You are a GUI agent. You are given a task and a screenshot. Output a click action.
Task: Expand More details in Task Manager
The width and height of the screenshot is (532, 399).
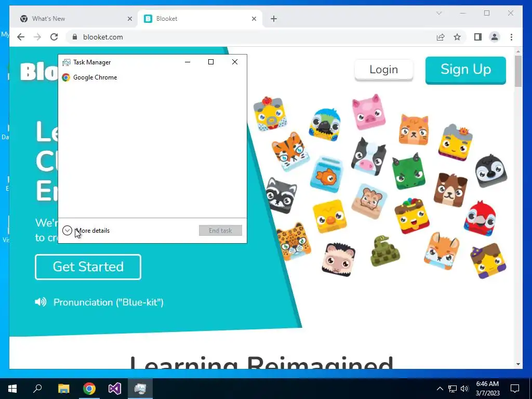pyautogui.click(x=86, y=231)
